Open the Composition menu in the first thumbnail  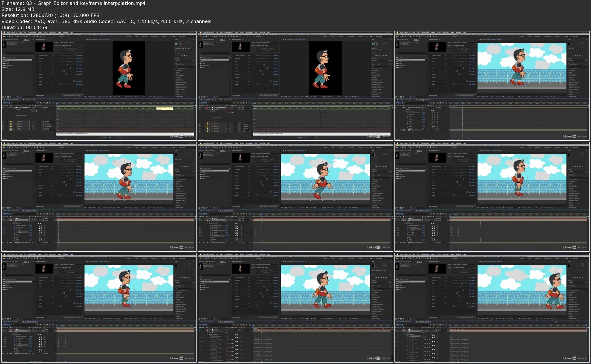[x=32, y=32]
